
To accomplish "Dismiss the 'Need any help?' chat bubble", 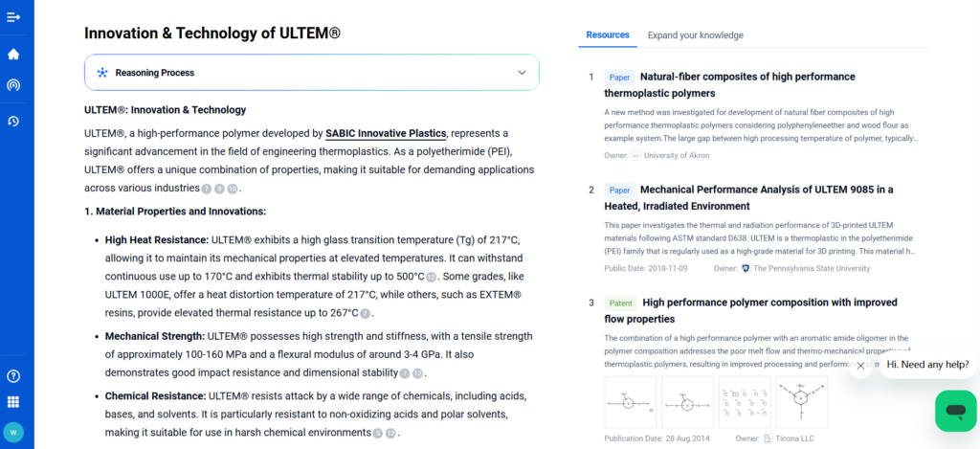I will (860, 365).
